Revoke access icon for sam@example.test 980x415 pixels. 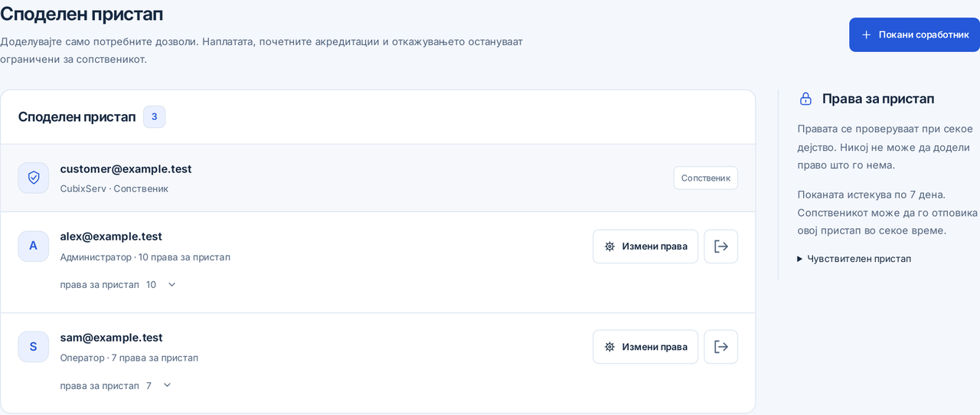(x=721, y=347)
